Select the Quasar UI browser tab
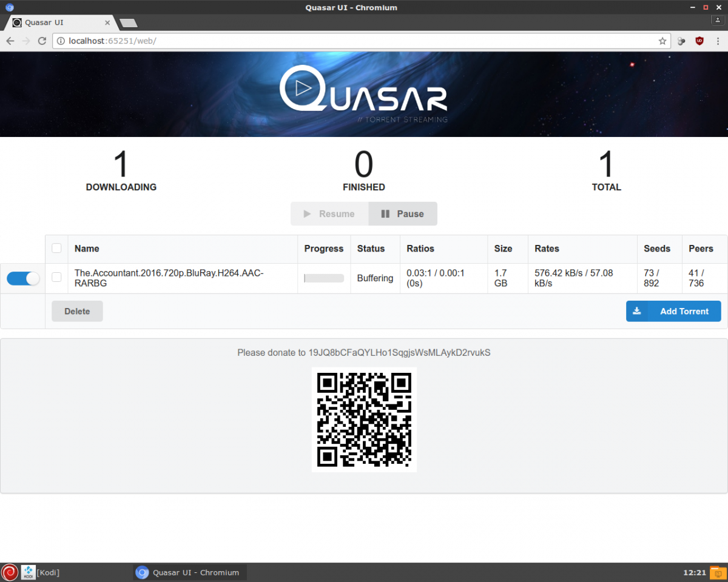This screenshot has height=582, width=728. click(61, 23)
